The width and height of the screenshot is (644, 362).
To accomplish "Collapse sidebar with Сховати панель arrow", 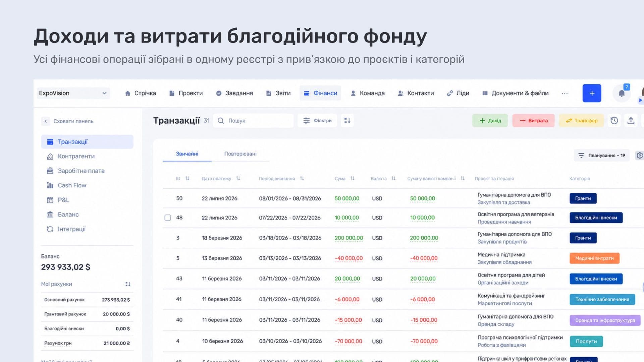I will 46,121.
